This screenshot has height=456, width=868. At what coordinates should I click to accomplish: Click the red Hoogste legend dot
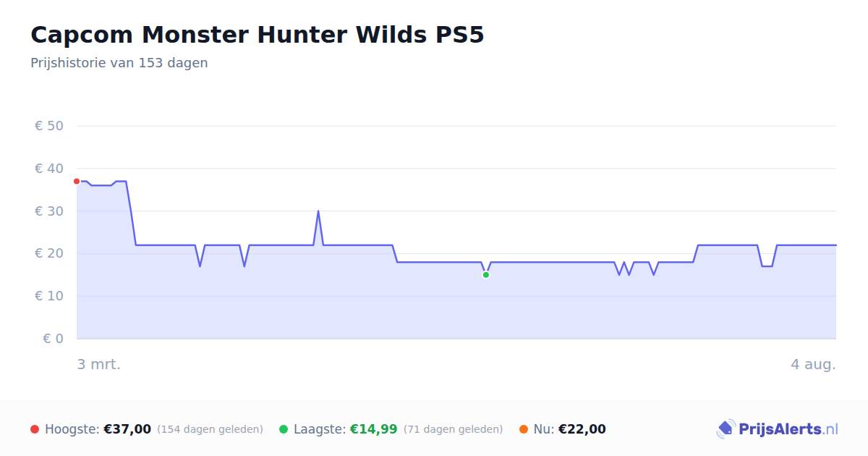pyautogui.click(x=35, y=429)
